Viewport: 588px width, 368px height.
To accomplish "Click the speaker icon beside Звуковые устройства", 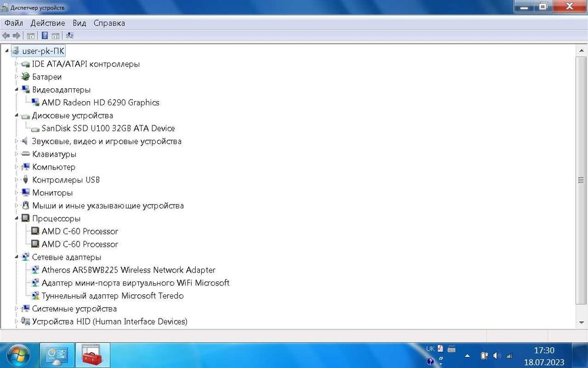I will (25, 141).
